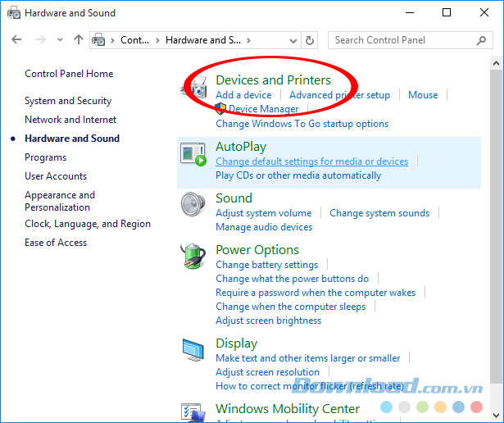Click Require a password when computer wakes
504x423 pixels.
pos(316,293)
